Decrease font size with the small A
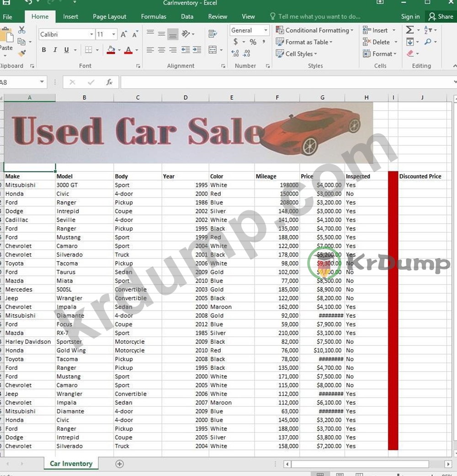 [135, 34]
